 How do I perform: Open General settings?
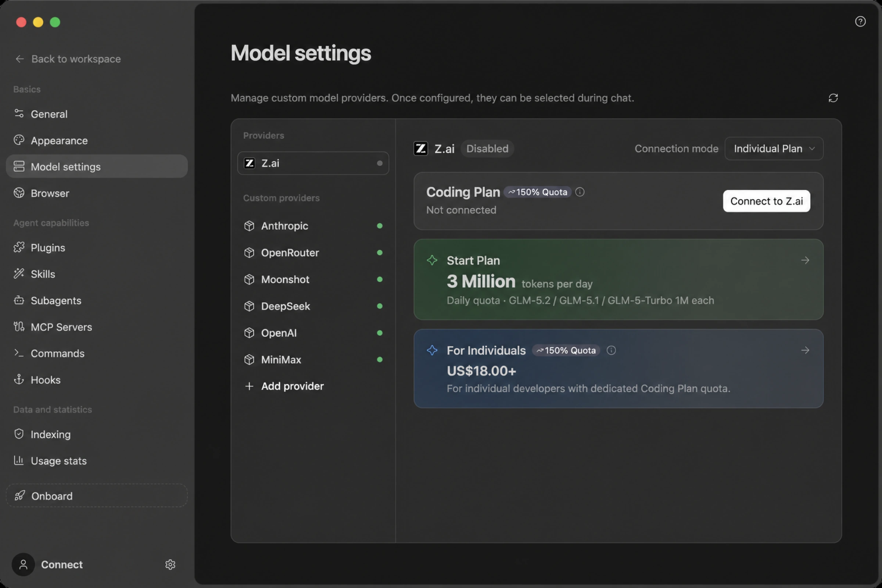97,114
